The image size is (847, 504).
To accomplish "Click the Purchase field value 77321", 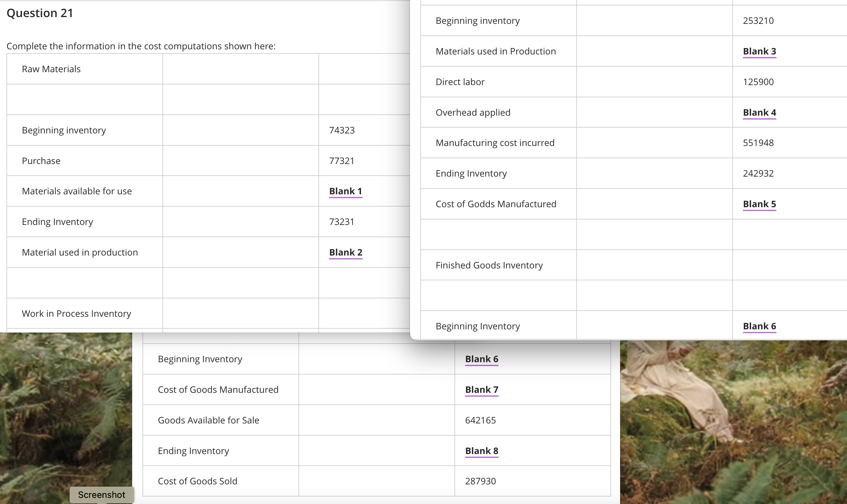I will click(x=344, y=160).
